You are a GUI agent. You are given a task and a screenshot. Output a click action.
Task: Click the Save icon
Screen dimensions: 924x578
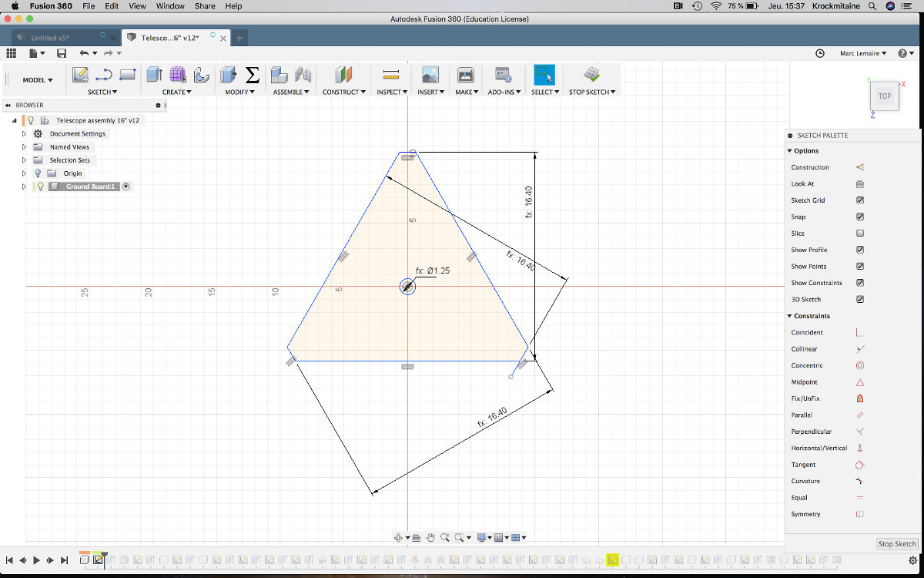(62, 53)
